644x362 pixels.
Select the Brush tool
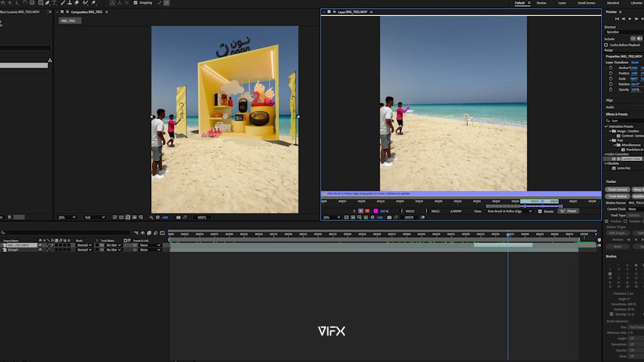[63, 3]
